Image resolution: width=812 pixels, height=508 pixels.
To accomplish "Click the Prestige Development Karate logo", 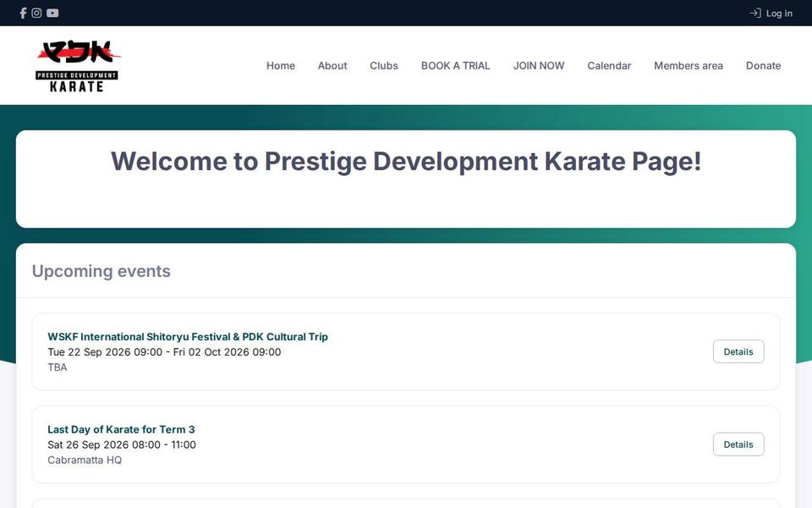I will pos(78,66).
